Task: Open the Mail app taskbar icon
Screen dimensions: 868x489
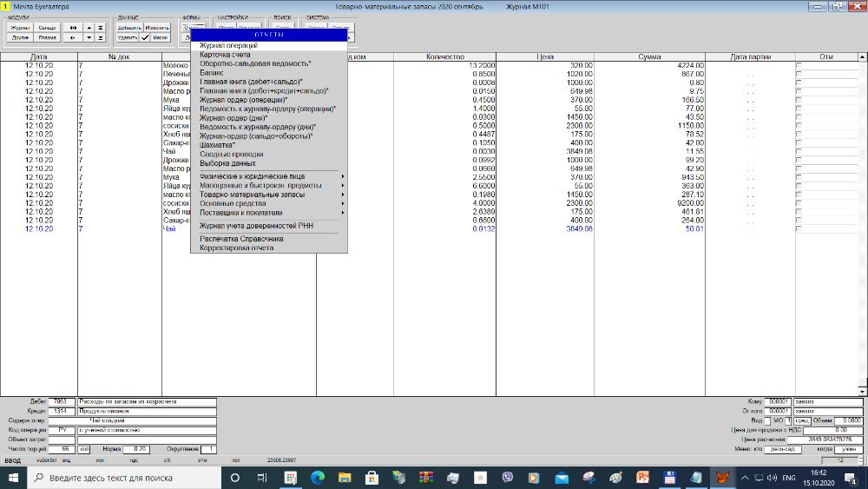Action: [562, 478]
